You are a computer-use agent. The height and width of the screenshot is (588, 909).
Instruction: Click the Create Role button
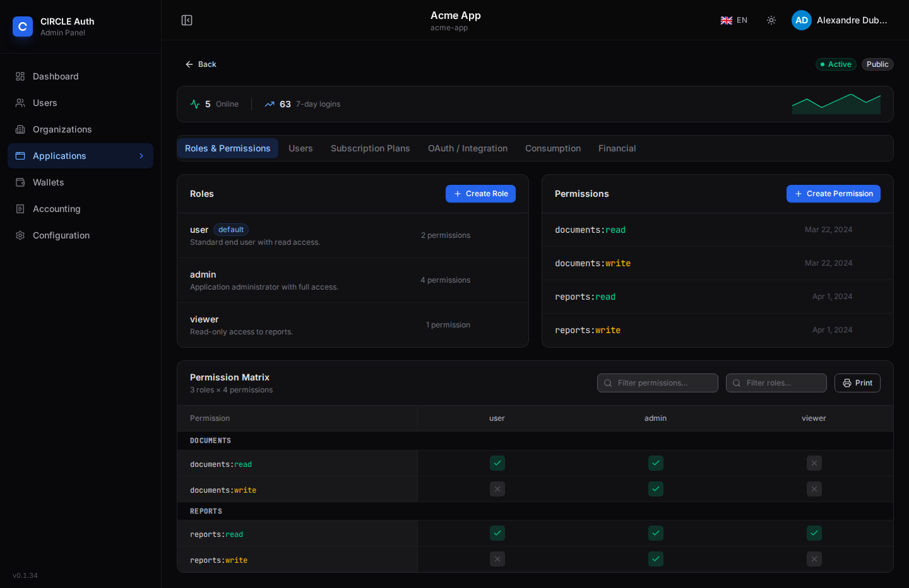point(480,194)
